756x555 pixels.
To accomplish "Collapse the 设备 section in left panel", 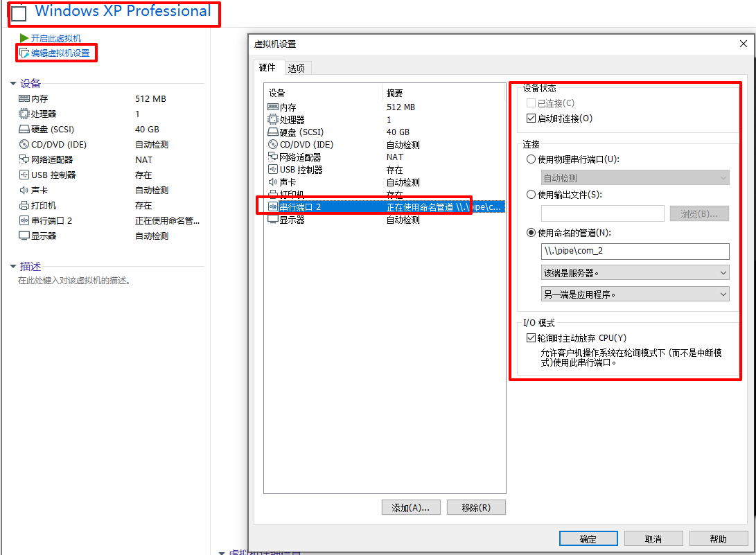I will (13, 83).
